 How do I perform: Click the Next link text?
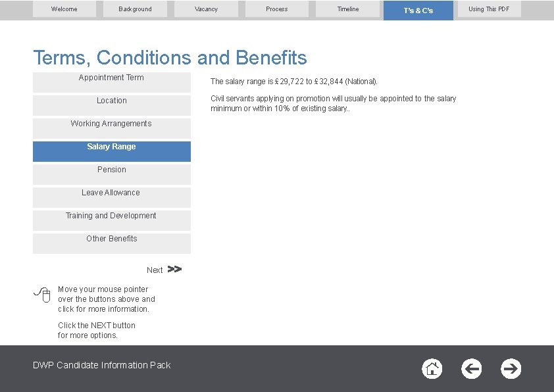tap(155, 270)
